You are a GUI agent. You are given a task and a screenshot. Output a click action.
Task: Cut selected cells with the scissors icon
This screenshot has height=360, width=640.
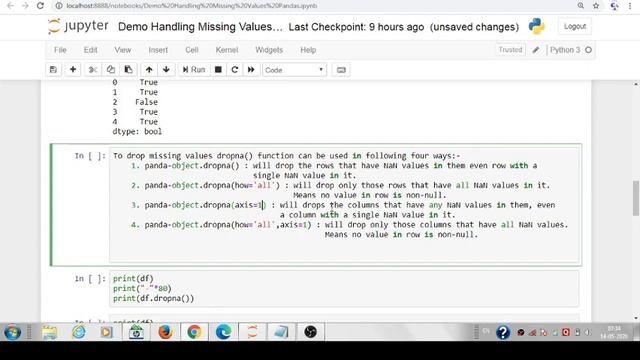coord(93,70)
